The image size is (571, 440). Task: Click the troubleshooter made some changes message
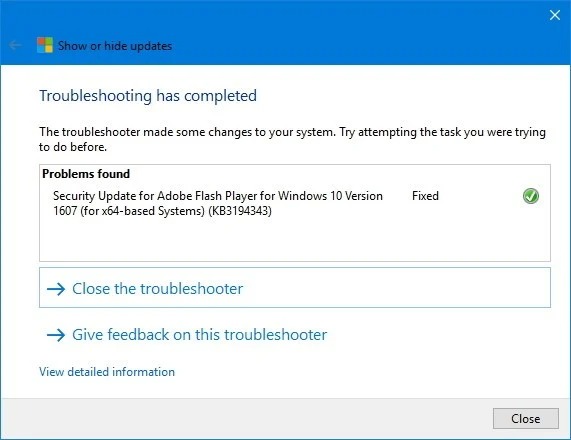292,139
